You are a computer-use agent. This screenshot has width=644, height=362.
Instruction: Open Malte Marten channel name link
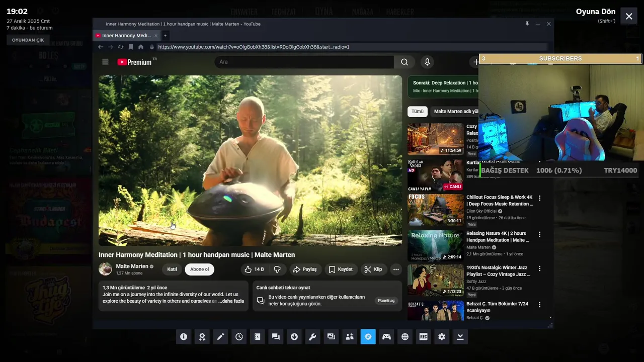(x=132, y=266)
